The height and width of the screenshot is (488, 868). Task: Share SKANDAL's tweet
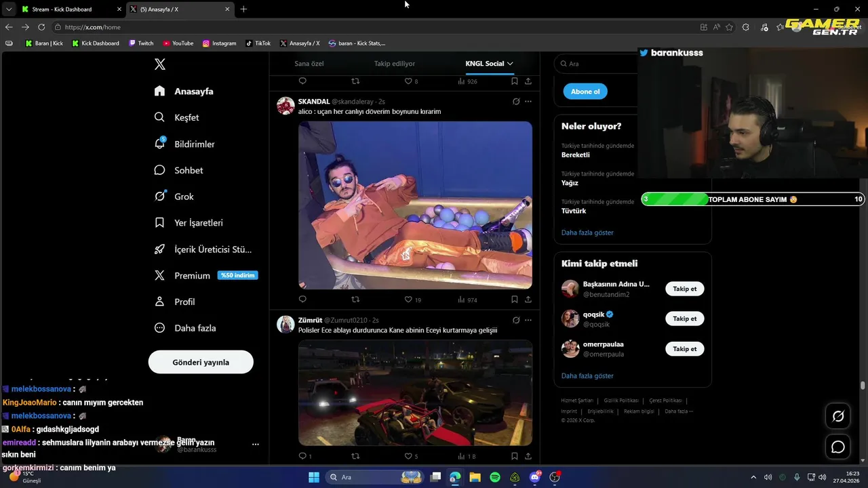[528, 300]
